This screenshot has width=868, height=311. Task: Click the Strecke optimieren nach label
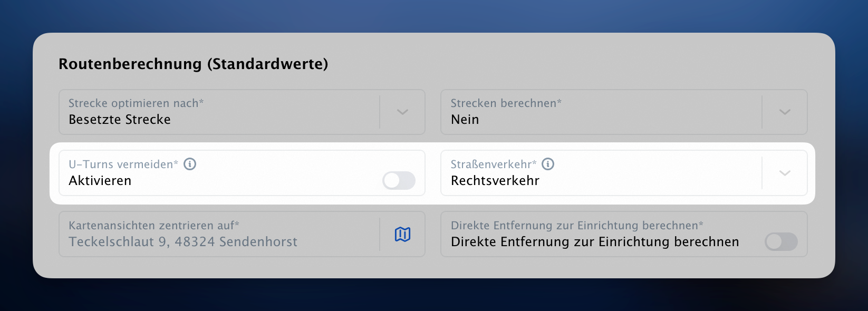136,103
